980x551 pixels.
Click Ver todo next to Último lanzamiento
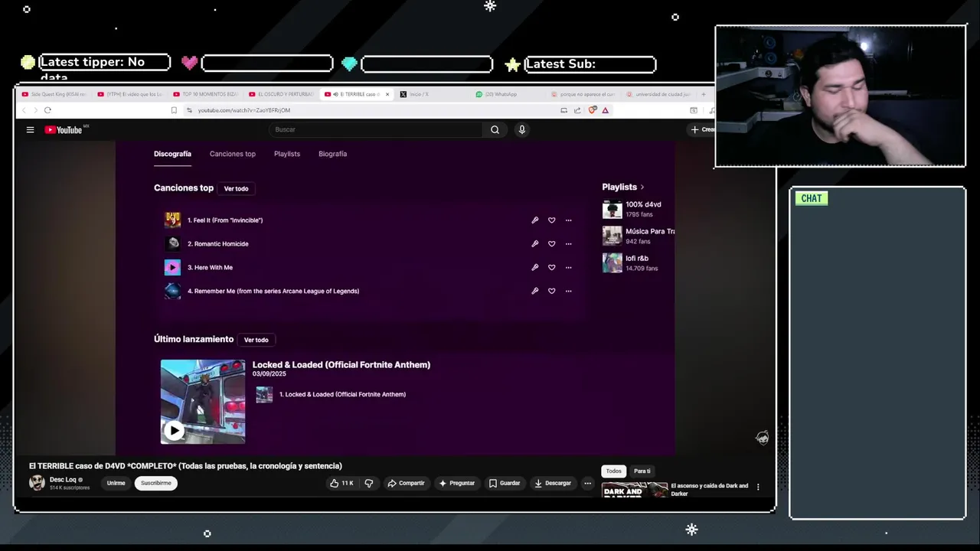click(x=256, y=340)
